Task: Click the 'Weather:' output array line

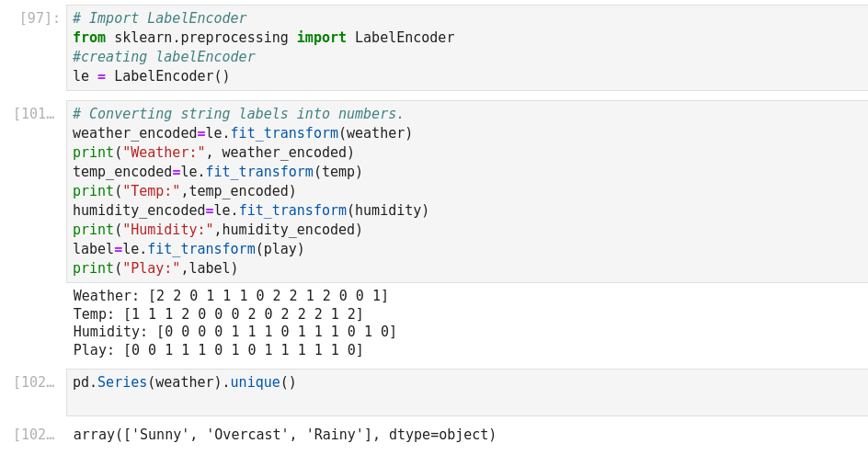Action: (231, 296)
